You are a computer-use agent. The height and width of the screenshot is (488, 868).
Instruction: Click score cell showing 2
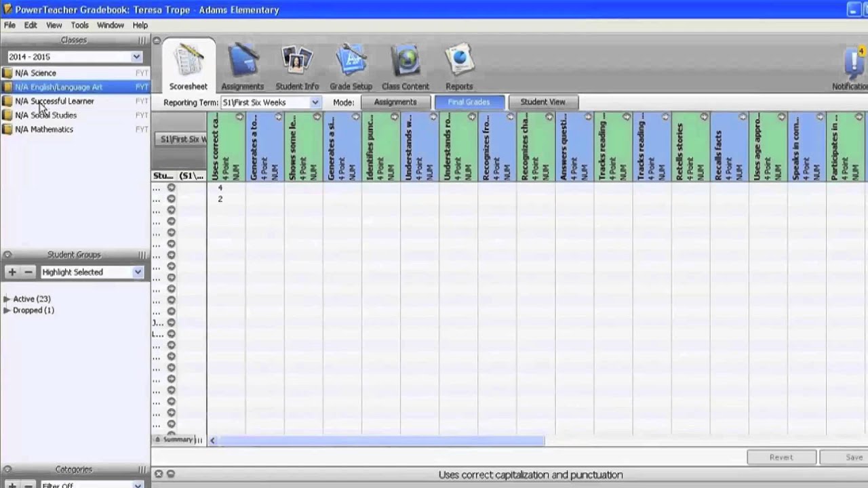[226, 199]
